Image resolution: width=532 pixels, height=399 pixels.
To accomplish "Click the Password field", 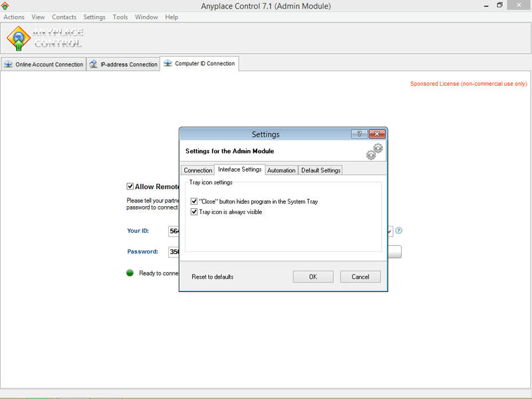I will (174, 252).
